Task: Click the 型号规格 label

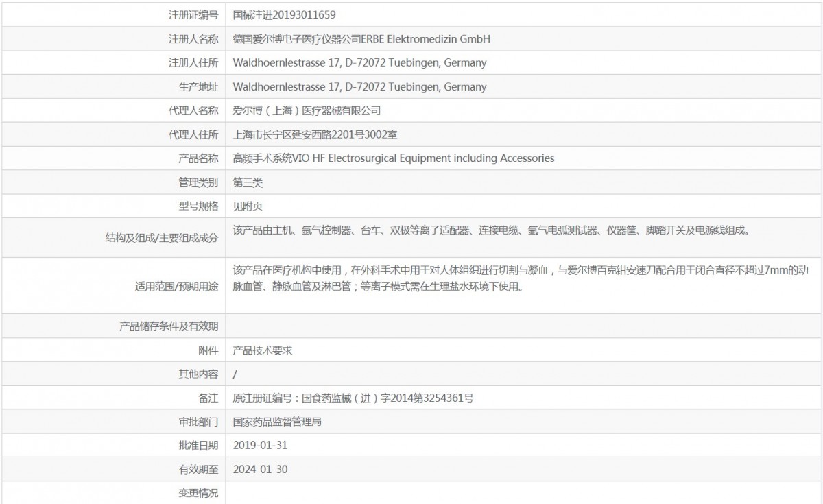Action: click(198, 206)
